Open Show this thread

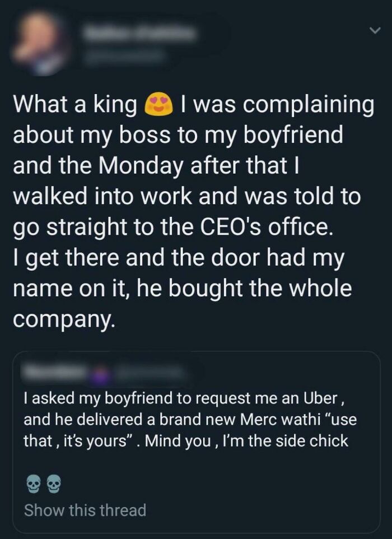(x=83, y=510)
